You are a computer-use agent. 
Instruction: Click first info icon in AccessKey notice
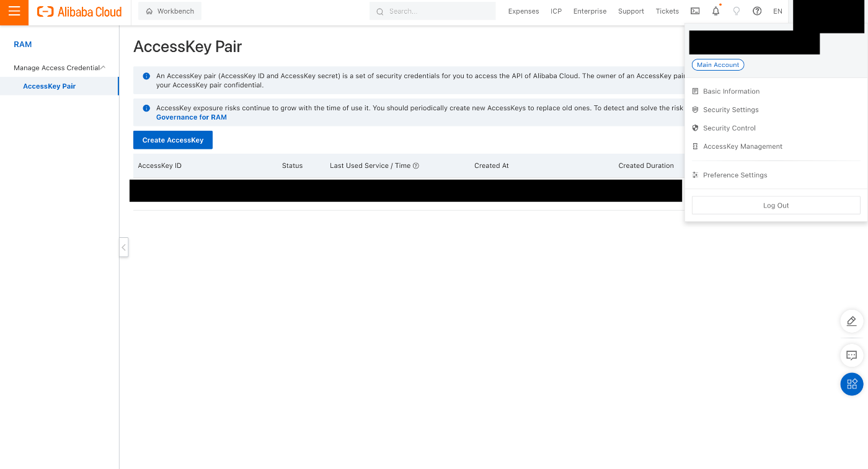click(x=146, y=76)
